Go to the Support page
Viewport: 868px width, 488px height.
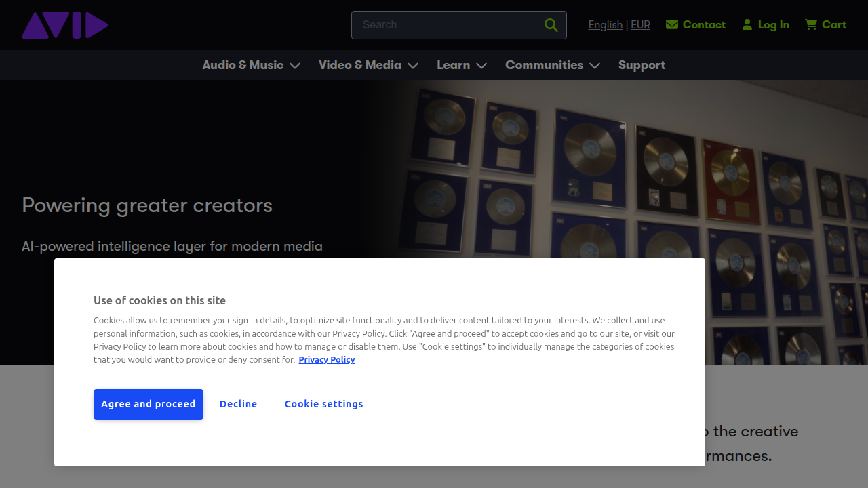(642, 65)
